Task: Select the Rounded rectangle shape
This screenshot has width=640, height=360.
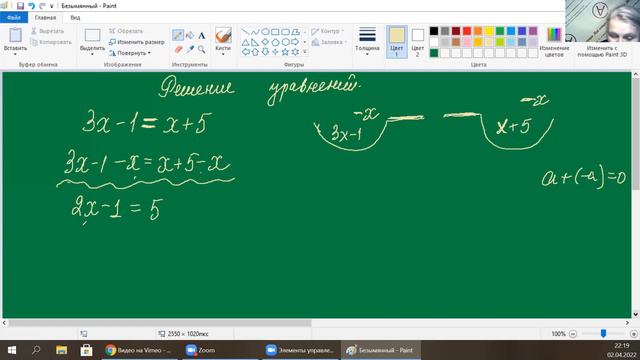Action: (285, 32)
